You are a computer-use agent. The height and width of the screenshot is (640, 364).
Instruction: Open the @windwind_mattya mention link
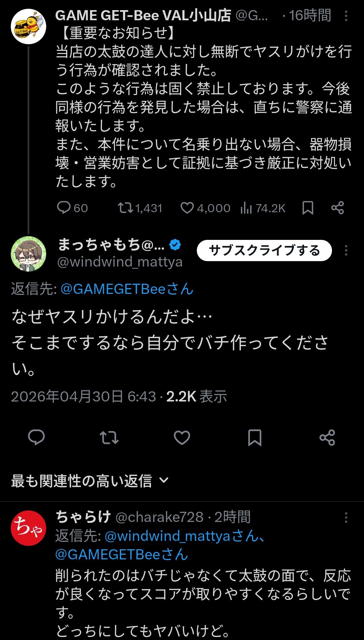tap(168, 536)
